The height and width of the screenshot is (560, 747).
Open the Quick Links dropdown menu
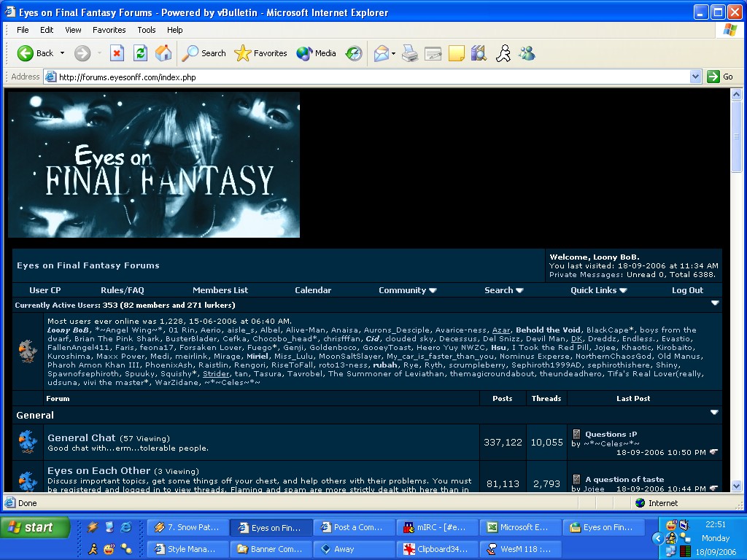(x=598, y=290)
